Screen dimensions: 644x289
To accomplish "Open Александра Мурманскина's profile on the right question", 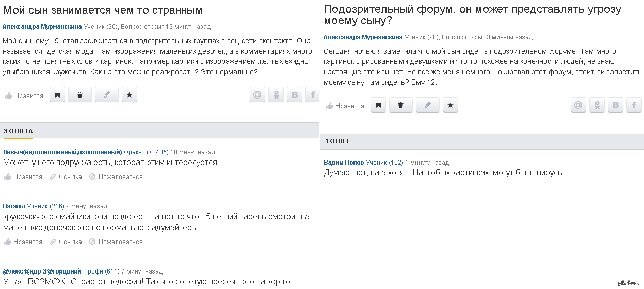I will tap(363, 37).
